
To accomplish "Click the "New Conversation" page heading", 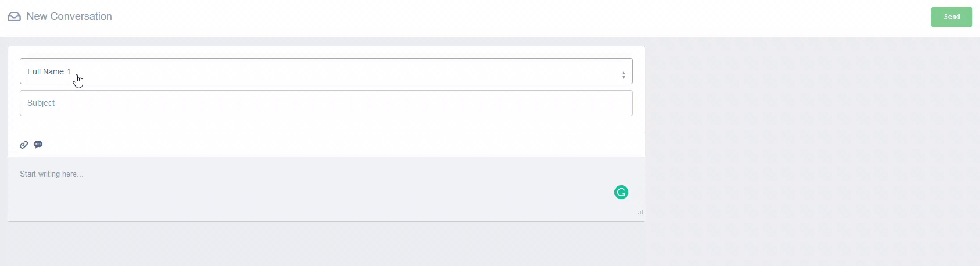I will click(x=69, y=16).
